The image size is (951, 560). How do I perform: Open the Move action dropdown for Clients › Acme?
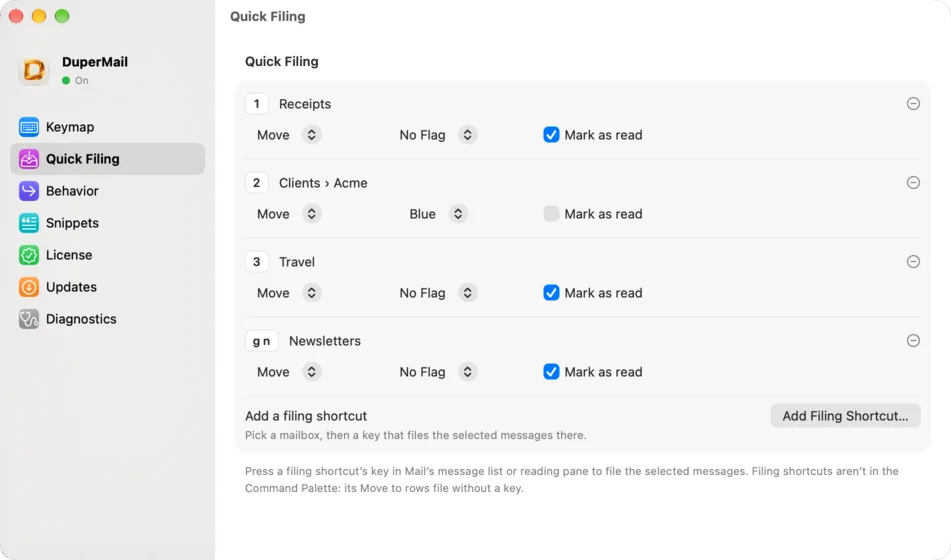[x=289, y=214]
